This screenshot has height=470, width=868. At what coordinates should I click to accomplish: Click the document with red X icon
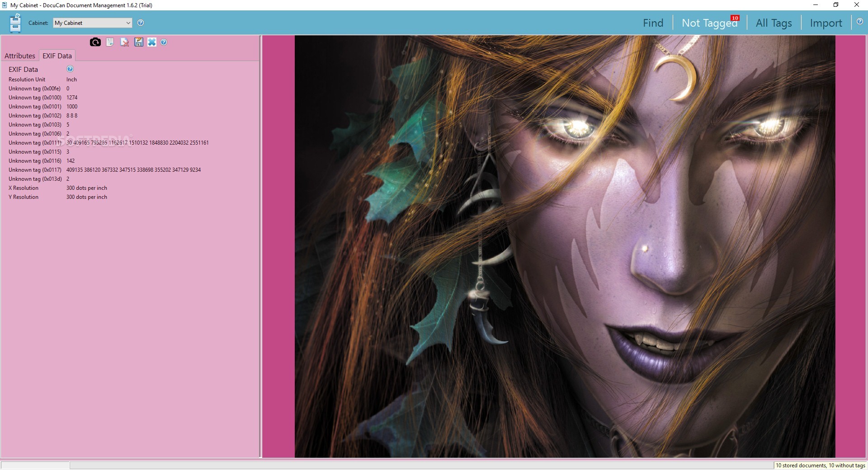[x=124, y=42]
